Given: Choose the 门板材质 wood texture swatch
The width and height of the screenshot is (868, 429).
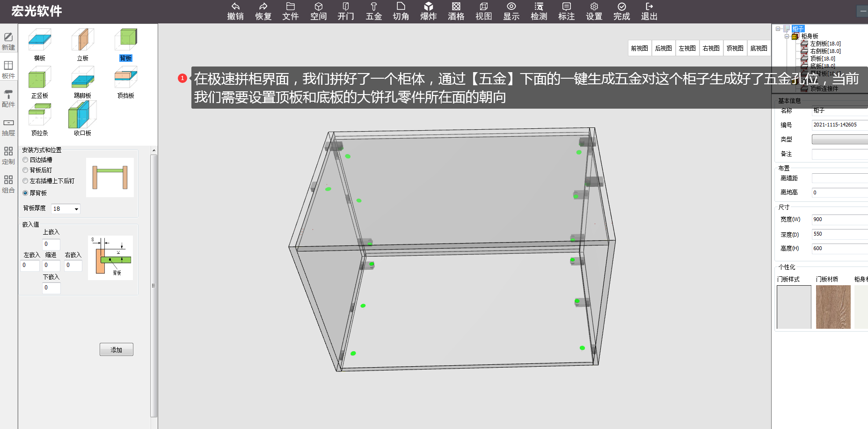Looking at the screenshot, I should [833, 307].
